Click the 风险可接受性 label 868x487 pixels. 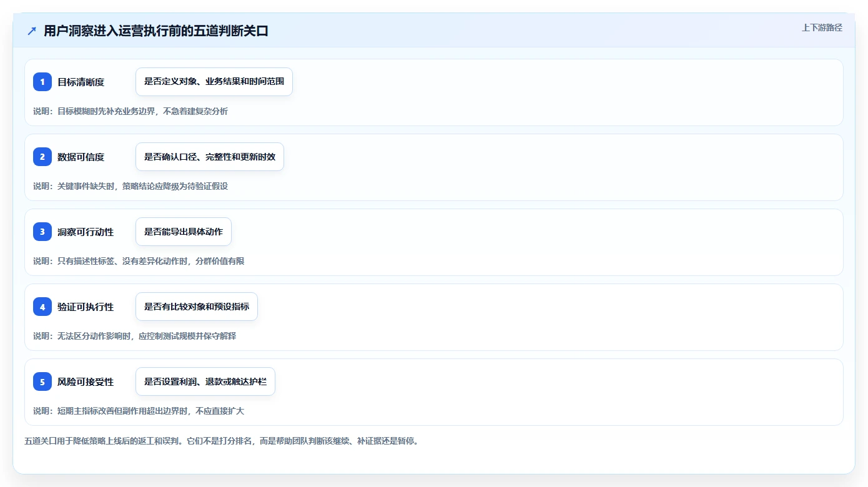[x=86, y=381]
